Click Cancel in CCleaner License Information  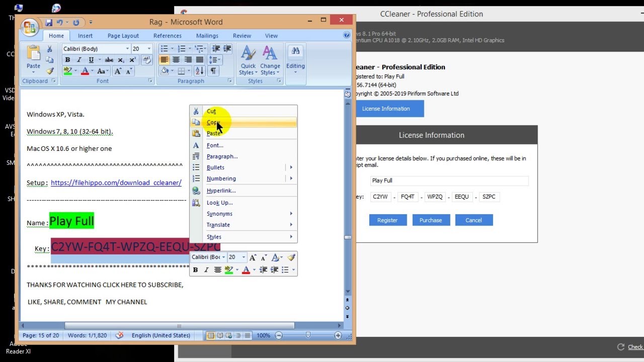point(474,220)
